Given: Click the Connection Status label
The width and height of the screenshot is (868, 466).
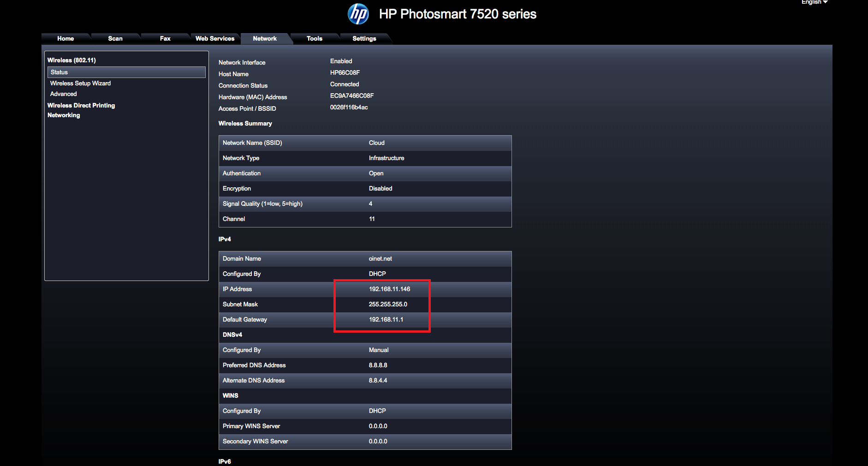Looking at the screenshot, I should pyautogui.click(x=243, y=86).
